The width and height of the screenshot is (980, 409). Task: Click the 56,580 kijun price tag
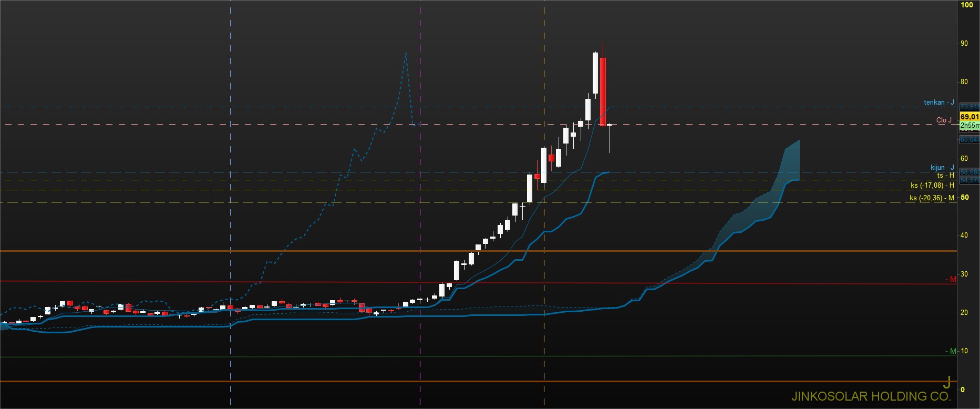tap(969, 172)
